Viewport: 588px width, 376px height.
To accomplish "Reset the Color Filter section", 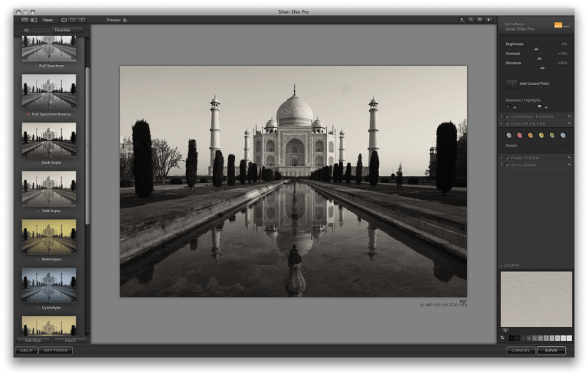I will [570, 124].
